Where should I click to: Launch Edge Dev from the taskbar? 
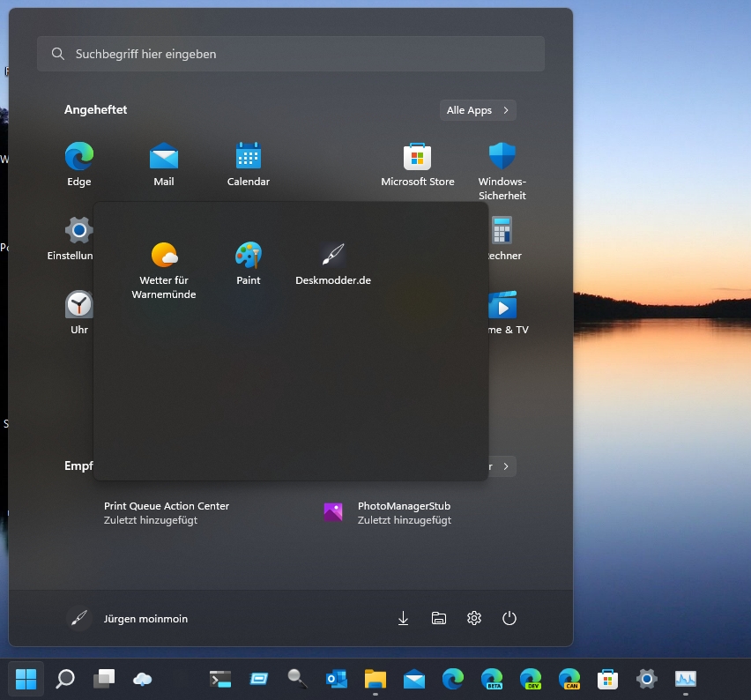(x=531, y=679)
